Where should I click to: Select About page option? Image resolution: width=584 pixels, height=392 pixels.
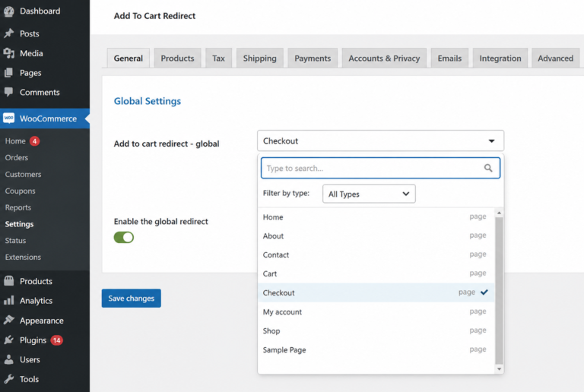click(x=376, y=236)
